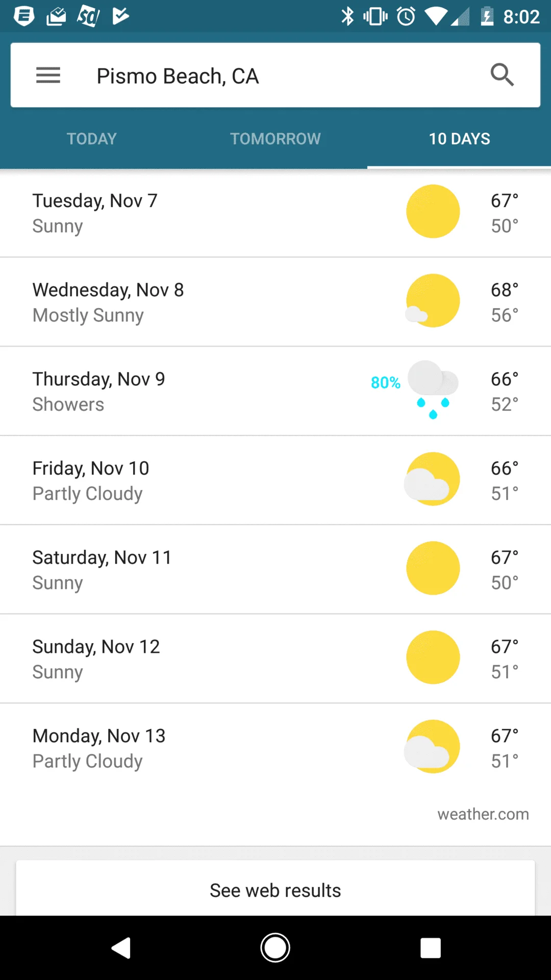Tap the showers cloud icon for Thursday

433,390
